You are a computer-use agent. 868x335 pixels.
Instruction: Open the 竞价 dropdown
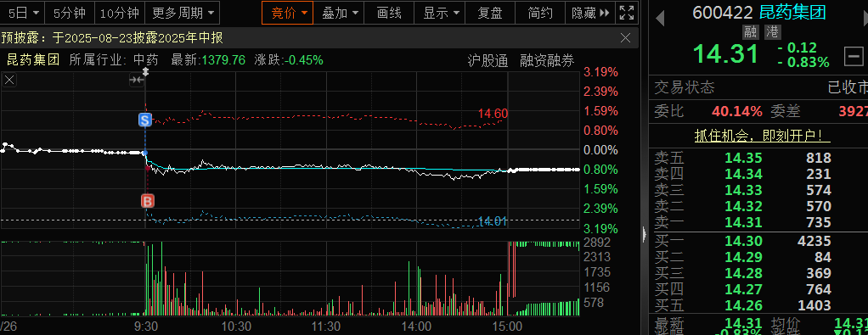coord(288,12)
